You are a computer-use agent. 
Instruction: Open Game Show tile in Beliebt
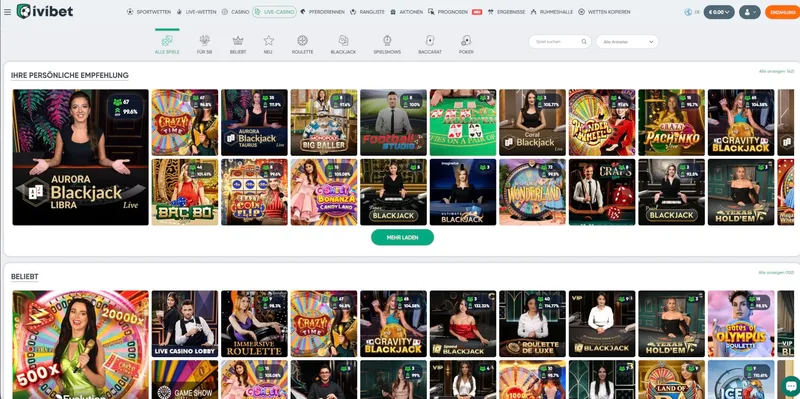coord(185,380)
